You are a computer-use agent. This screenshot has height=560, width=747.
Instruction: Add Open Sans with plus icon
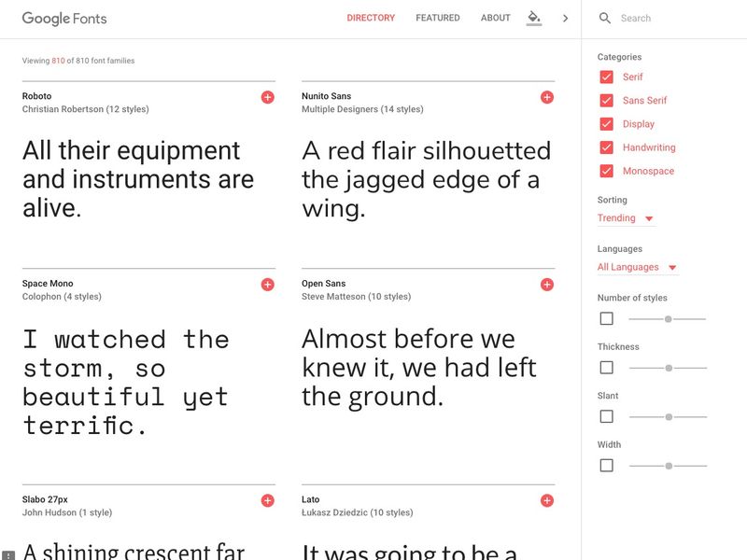547,285
